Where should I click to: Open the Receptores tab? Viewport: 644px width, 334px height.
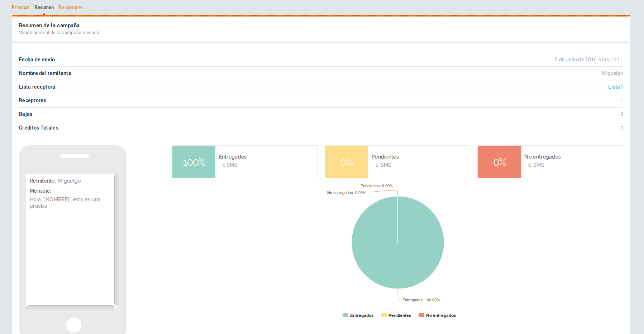(71, 7)
